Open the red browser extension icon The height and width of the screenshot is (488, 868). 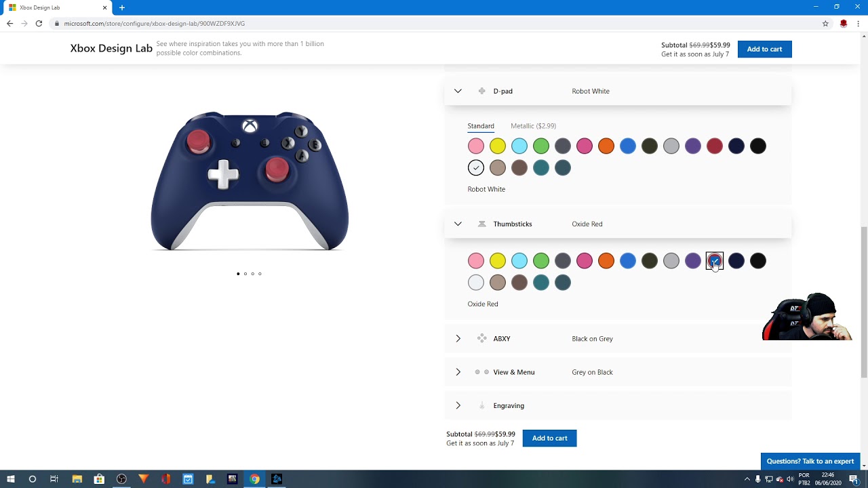pos(844,23)
